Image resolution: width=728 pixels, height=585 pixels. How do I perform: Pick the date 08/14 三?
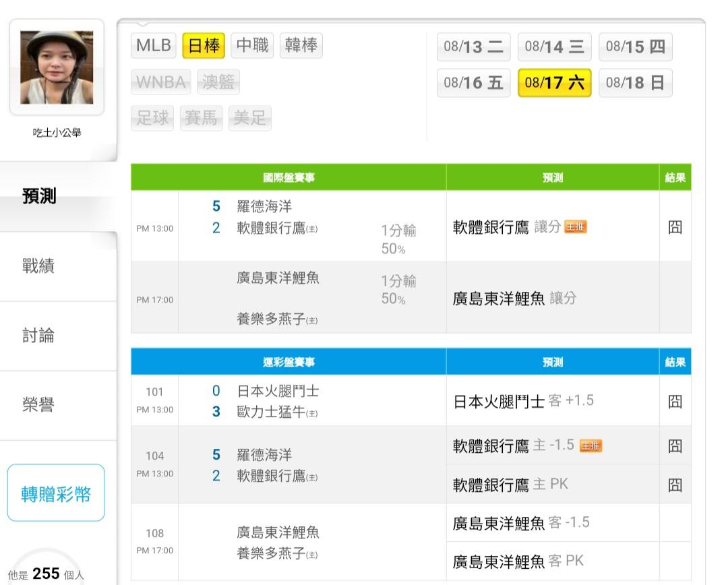[554, 47]
